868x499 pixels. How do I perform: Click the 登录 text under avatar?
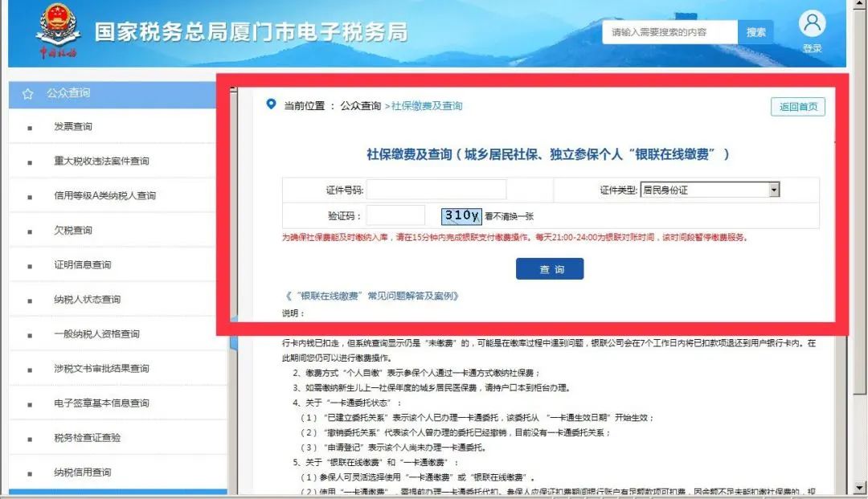click(812, 48)
